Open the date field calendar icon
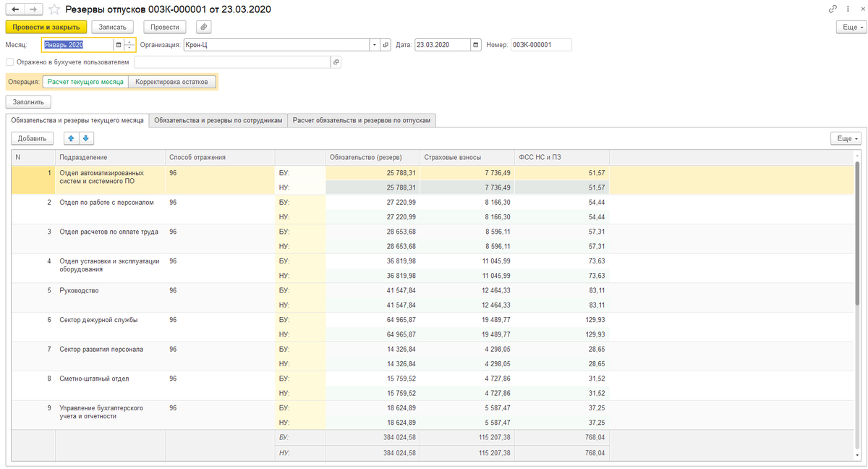Screen dimensions: 868x469 click(x=475, y=45)
